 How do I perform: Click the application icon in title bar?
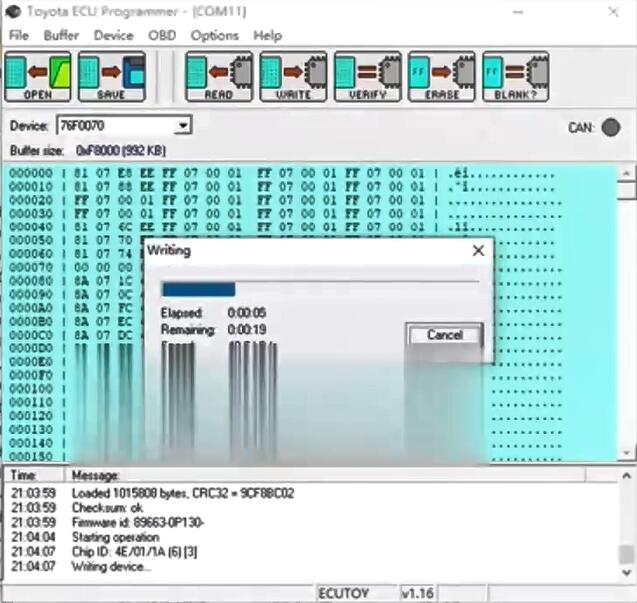tap(13, 11)
